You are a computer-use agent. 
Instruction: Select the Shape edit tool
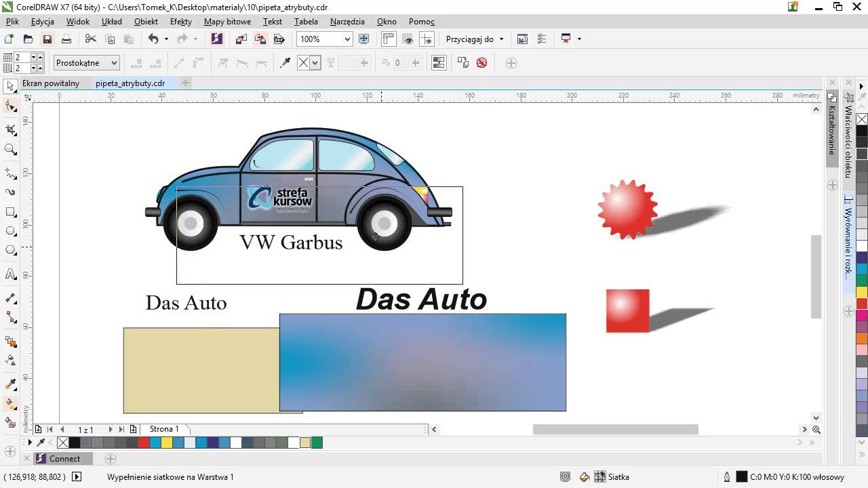(11, 106)
